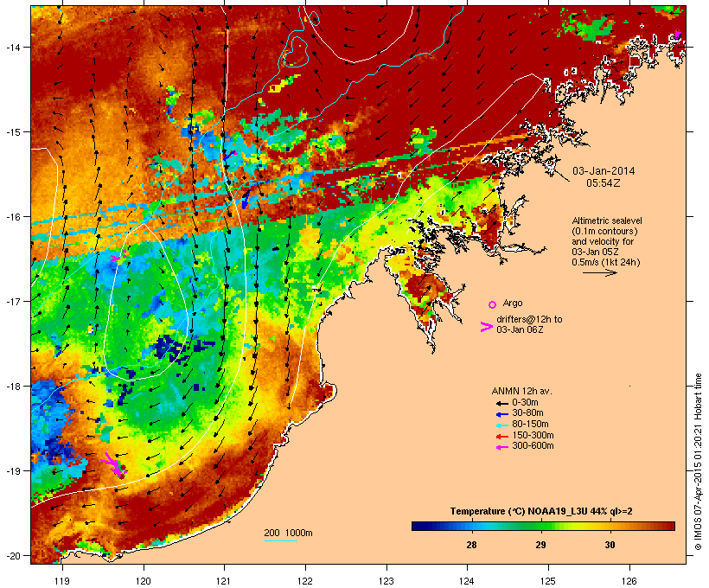Click the dark red end of temperature colorbar
The height and width of the screenshot is (588, 709).
(671, 526)
